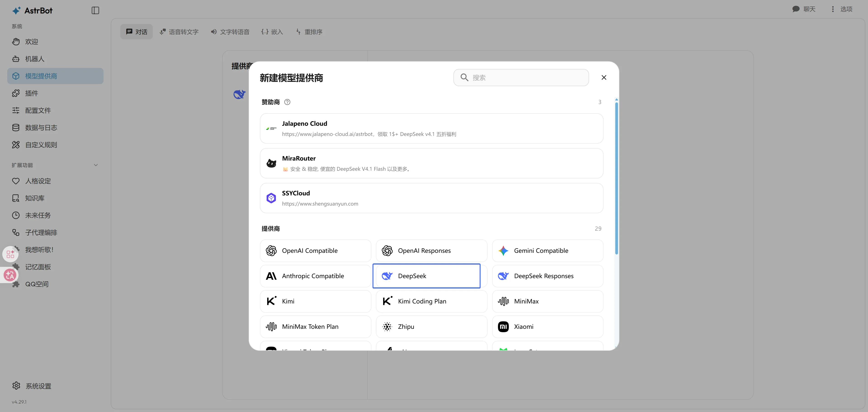Switch to the 文字转语音 tab
The height and width of the screenshot is (412, 868).
point(230,32)
